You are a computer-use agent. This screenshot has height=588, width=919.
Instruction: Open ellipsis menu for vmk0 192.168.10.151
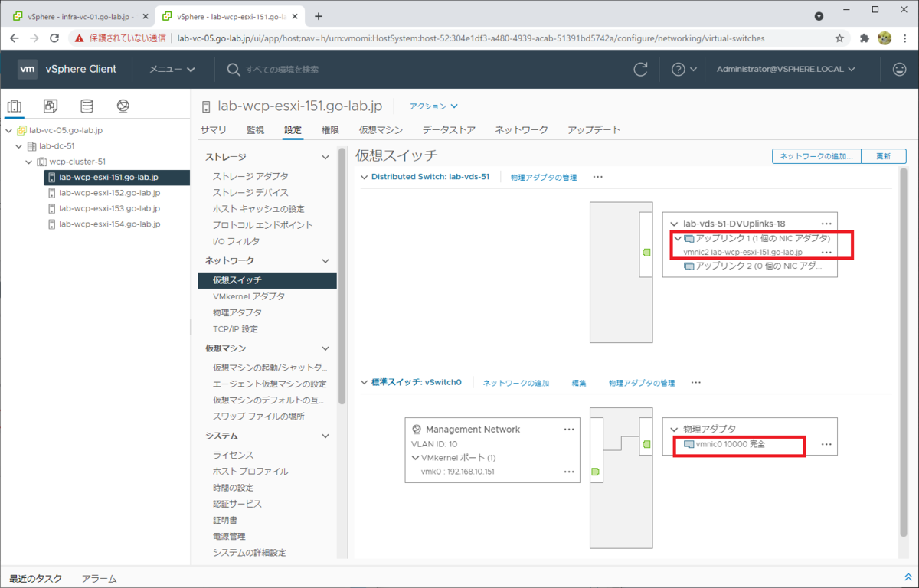(x=569, y=472)
